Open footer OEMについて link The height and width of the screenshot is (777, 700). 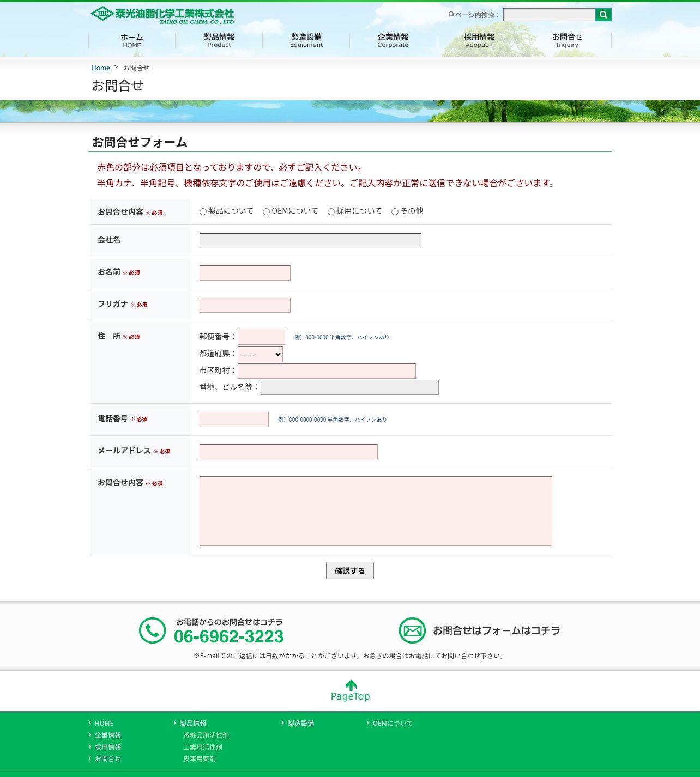point(393,724)
